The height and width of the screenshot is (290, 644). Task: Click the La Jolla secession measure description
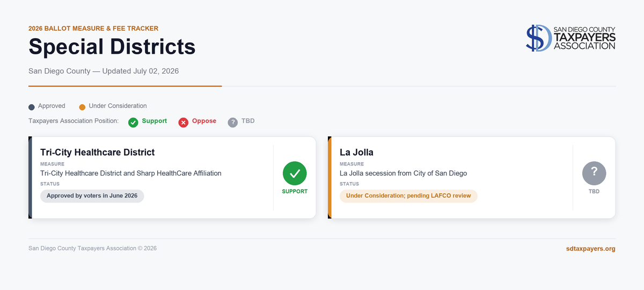404,173
